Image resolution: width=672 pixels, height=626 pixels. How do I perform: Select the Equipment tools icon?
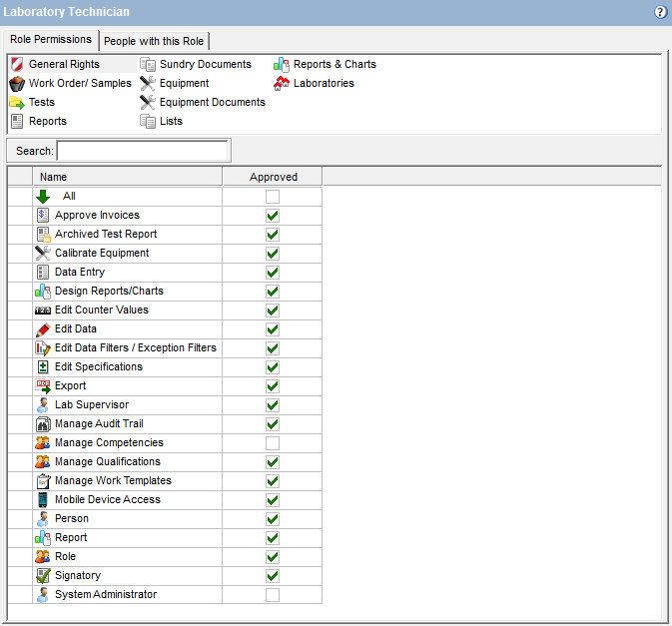(x=148, y=83)
